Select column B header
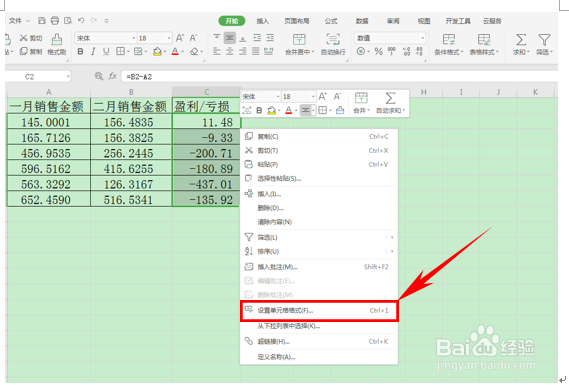The image size is (569, 385). click(131, 92)
